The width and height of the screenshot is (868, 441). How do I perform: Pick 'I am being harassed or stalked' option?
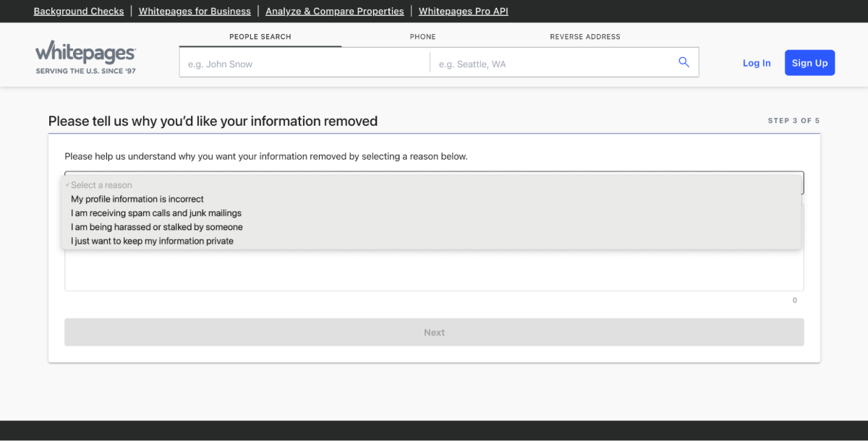[x=157, y=227]
